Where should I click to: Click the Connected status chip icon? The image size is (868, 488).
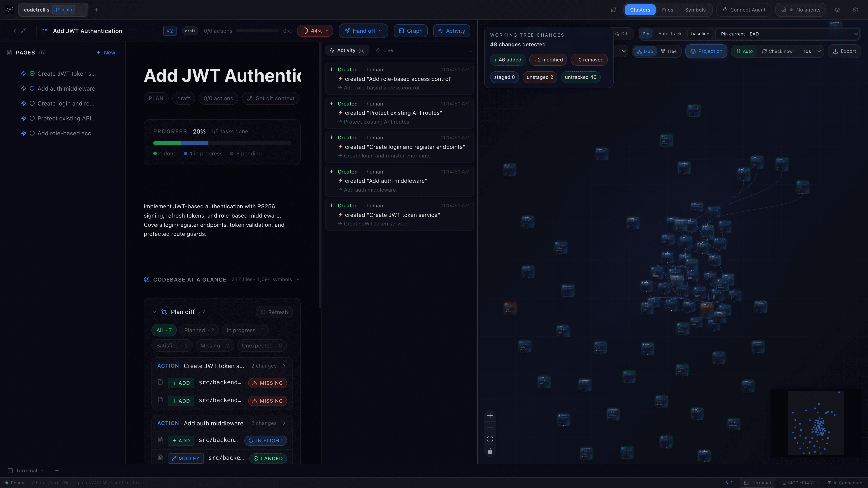pos(829,483)
